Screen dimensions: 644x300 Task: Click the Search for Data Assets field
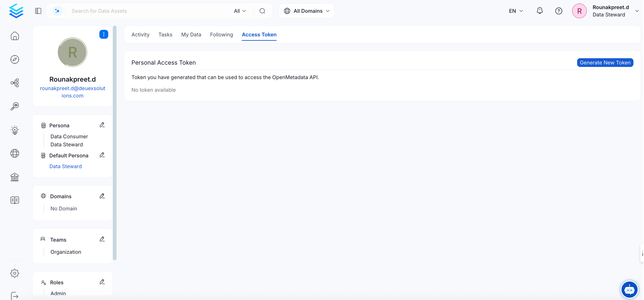tap(150, 11)
